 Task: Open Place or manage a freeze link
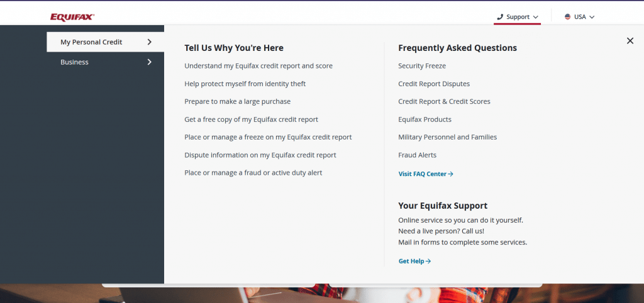pyautogui.click(x=268, y=137)
